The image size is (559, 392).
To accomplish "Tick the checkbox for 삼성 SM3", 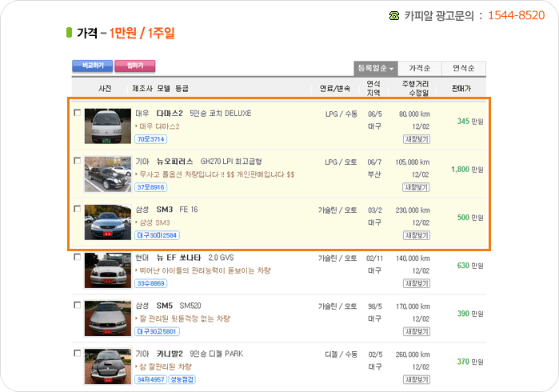I will [77, 209].
